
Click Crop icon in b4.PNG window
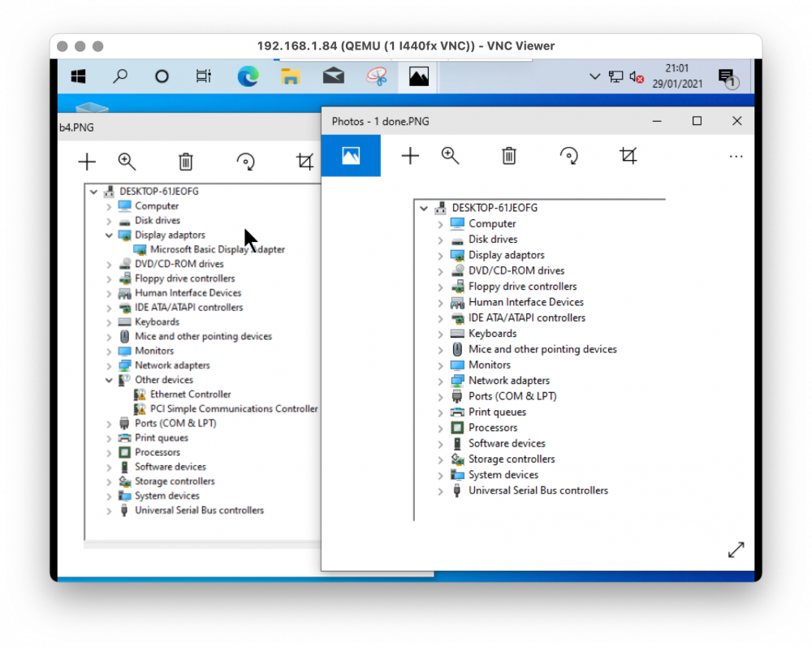[x=304, y=162]
